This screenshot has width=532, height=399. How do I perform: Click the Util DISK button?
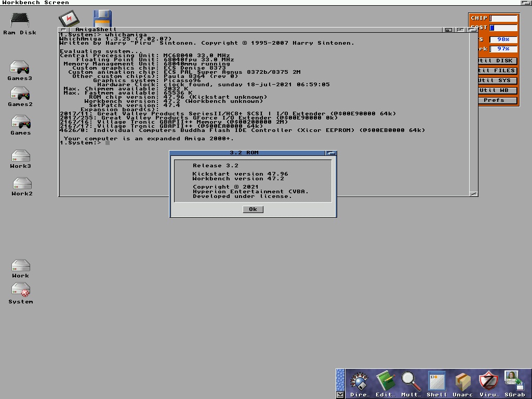(497, 61)
